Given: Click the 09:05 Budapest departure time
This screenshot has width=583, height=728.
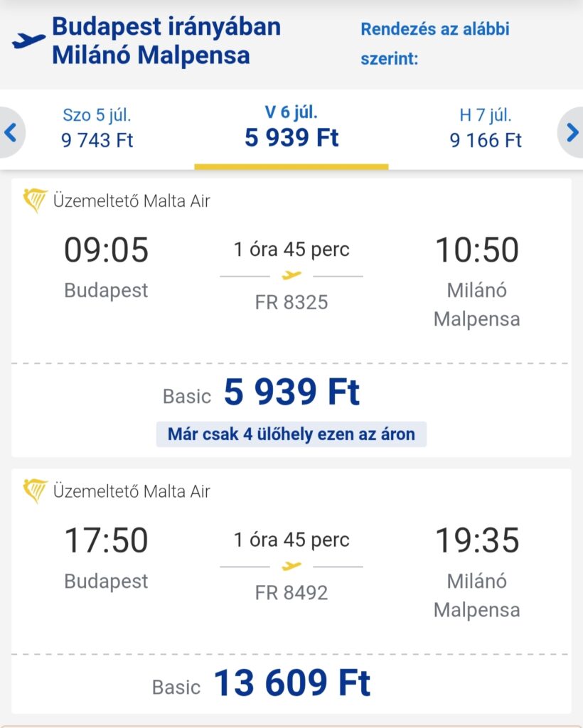Looking at the screenshot, I should pyautogui.click(x=107, y=250).
